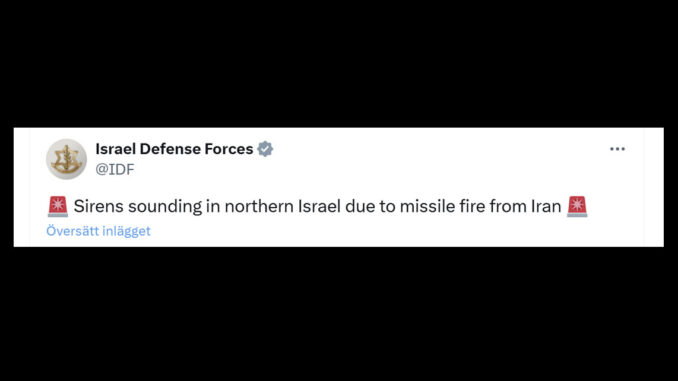Screen dimensions: 678x381
Task: Select the word 'sounding' in post
Action: 165,207
